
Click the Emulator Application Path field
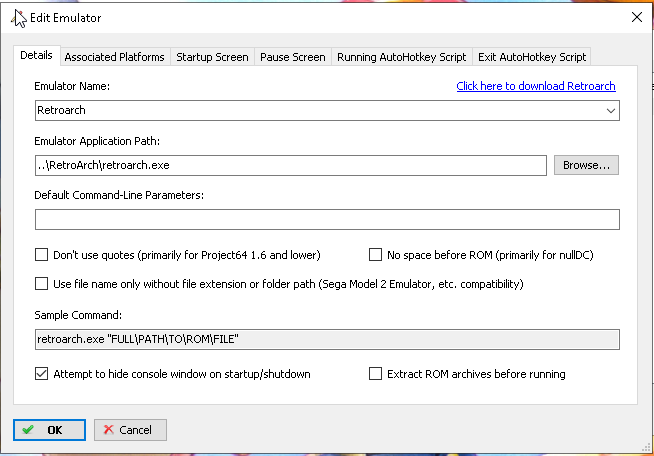(x=291, y=165)
